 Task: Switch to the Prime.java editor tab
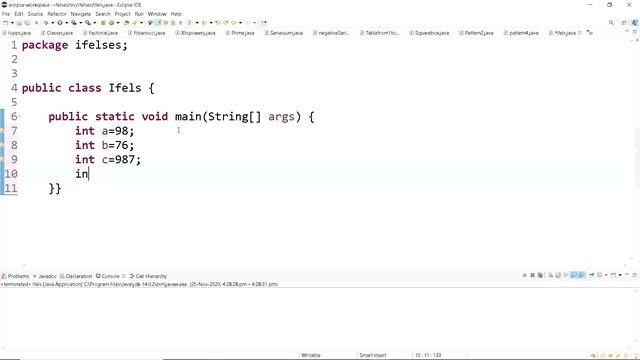(240, 33)
